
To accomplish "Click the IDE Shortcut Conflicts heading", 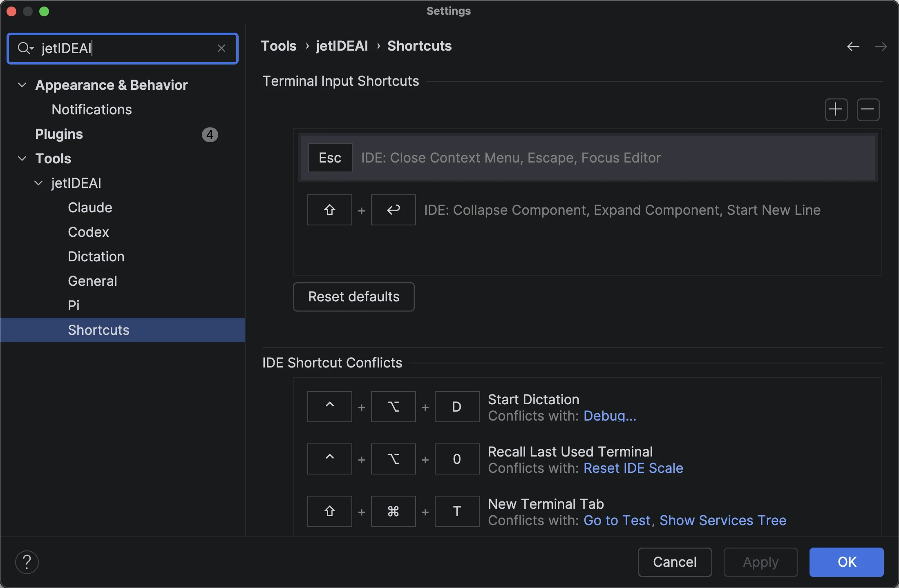I will [332, 363].
